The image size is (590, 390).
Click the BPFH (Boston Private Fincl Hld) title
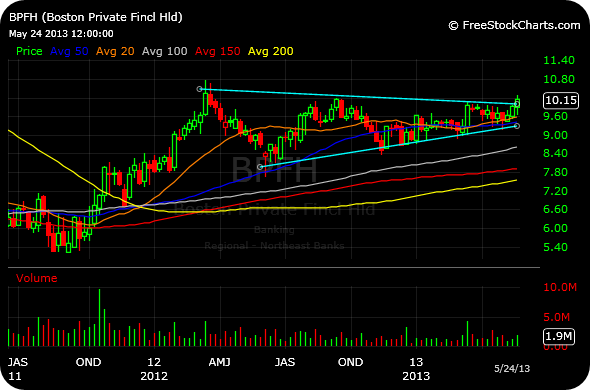(x=96, y=17)
